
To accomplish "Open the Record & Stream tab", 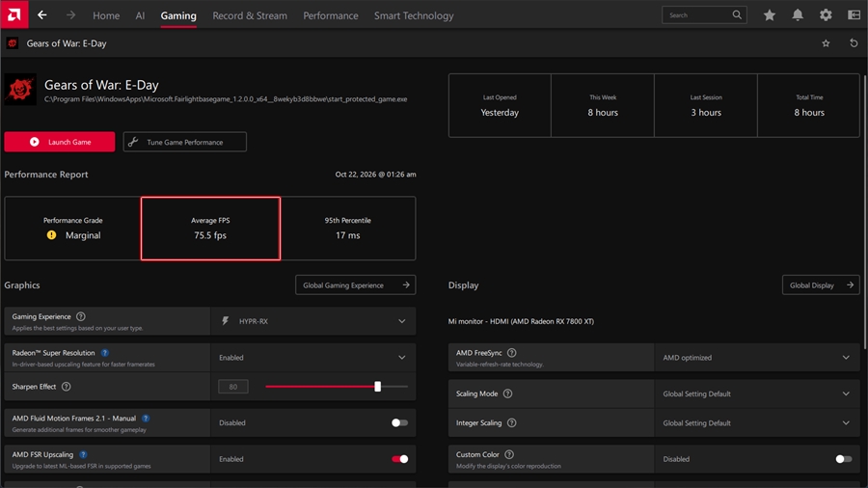I will (250, 15).
